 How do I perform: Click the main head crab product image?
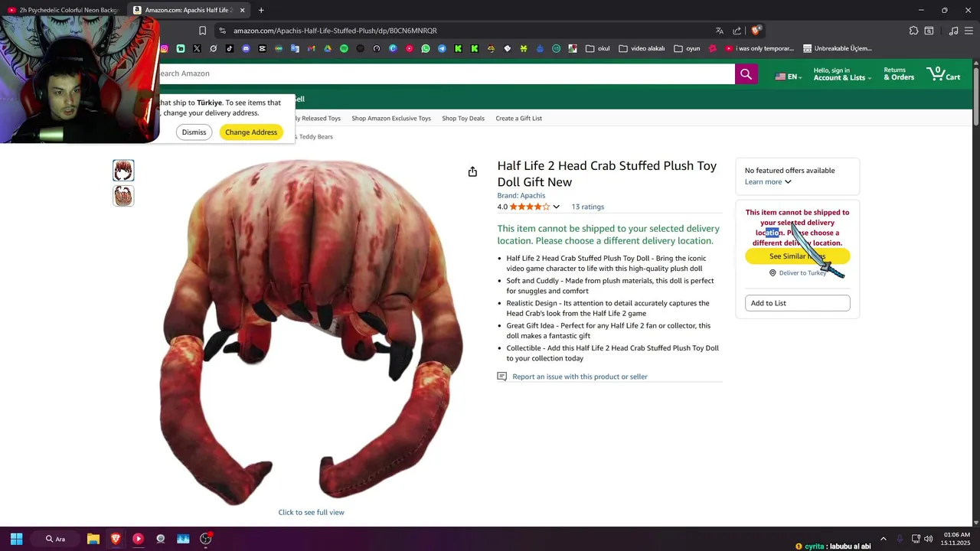click(x=311, y=331)
